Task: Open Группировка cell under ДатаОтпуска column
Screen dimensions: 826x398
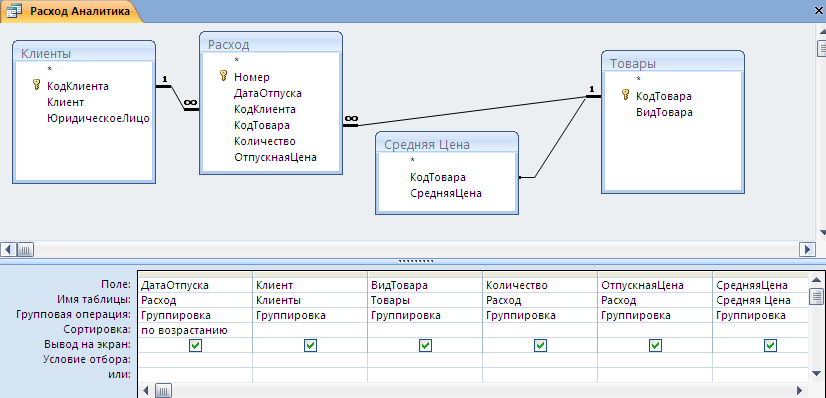Action: (195, 315)
